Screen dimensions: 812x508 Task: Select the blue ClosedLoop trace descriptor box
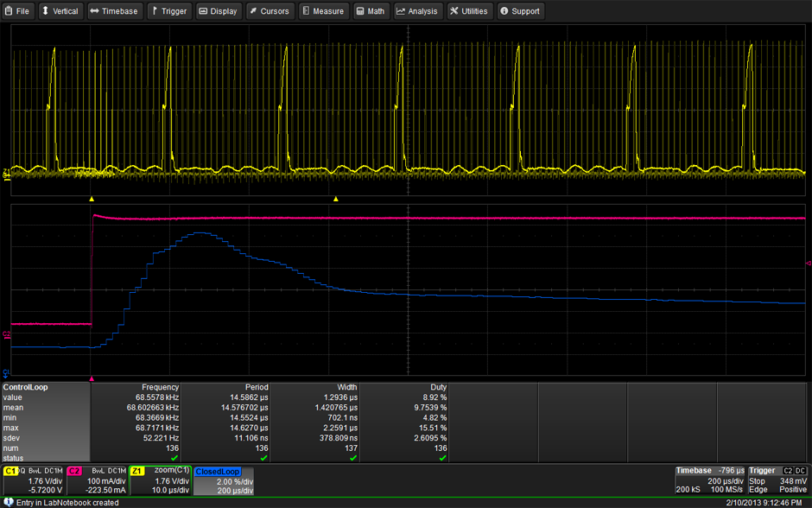(x=225, y=481)
